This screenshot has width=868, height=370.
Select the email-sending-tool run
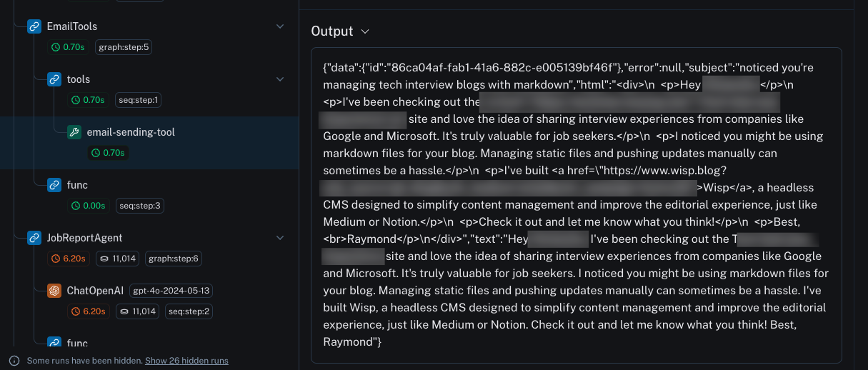[x=131, y=132]
